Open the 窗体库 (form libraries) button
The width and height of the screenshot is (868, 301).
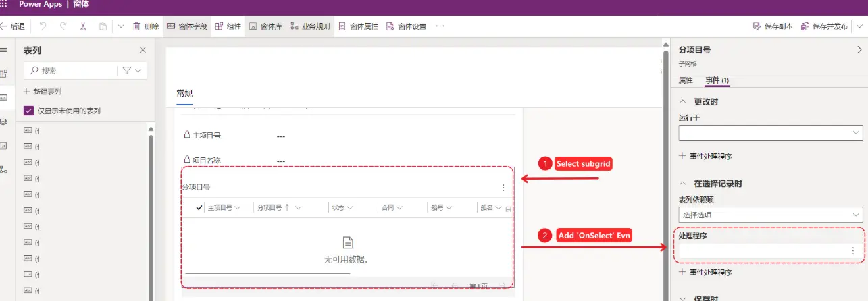tap(253, 26)
